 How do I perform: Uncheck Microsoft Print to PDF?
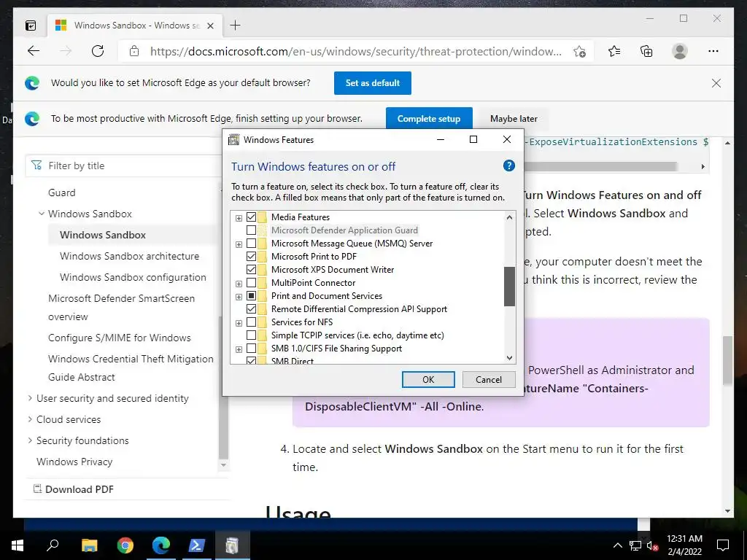click(x=251, y=256)
